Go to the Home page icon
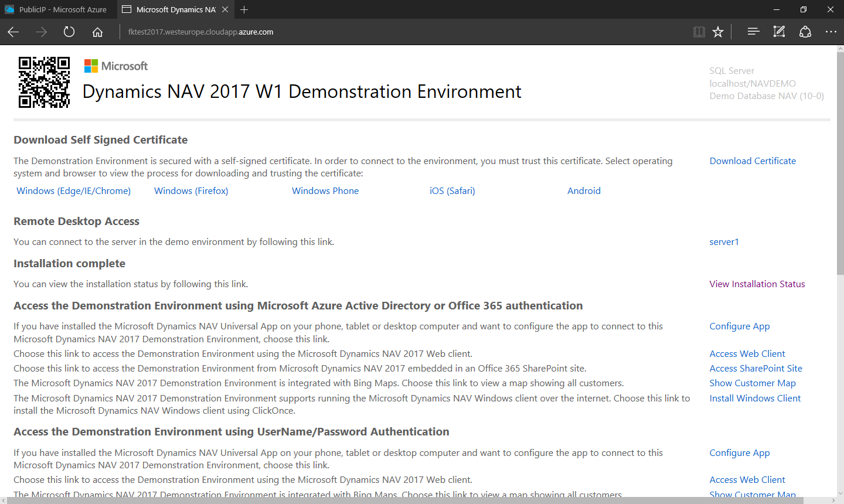844x504 pixels. [x=97, y=32]
